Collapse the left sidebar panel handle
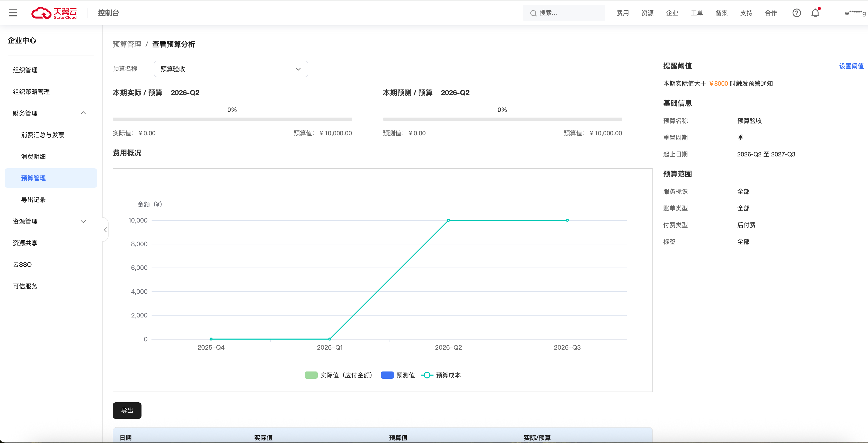Viewport: 868px width, 443px height. 105,229
